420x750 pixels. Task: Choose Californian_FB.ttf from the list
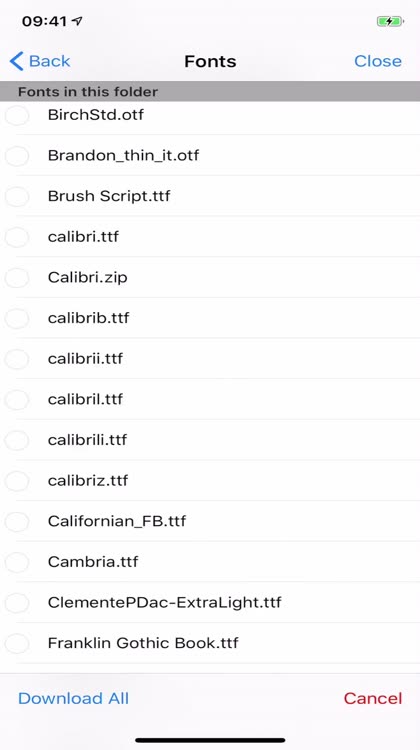pos(210,521)
